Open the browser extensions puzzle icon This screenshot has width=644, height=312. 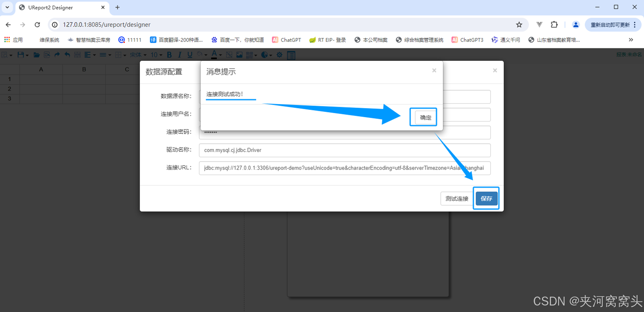pyautogui.click(x=554, y=25)
